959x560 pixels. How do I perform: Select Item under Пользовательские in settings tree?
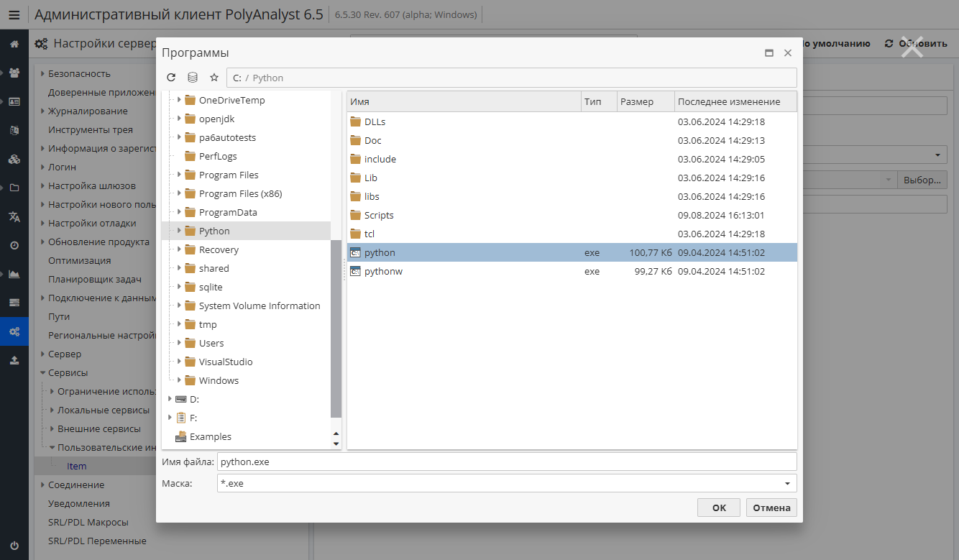(x=77, y=466)
